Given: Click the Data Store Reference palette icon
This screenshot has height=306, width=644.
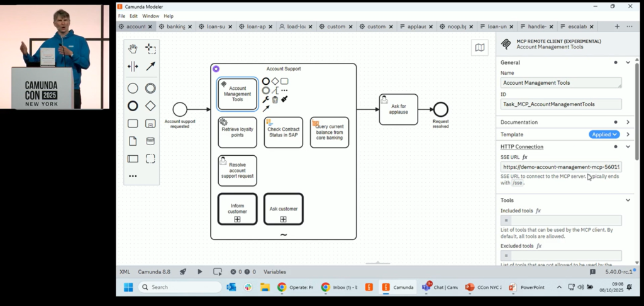Looking at the screenshot, I should click(150, 141).
